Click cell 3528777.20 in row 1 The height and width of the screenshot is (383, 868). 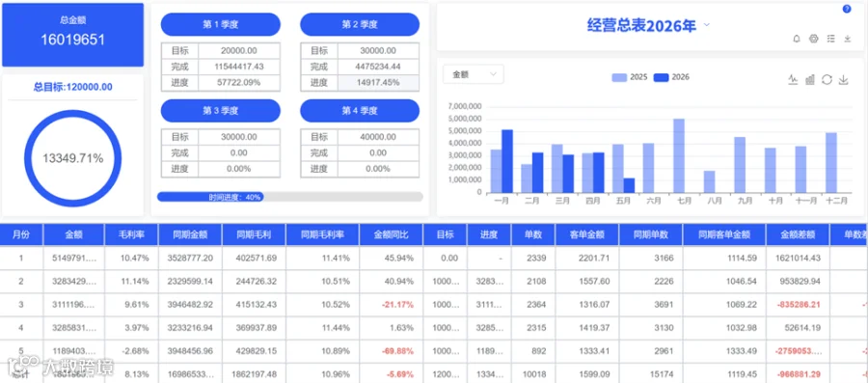pos(191,258)
